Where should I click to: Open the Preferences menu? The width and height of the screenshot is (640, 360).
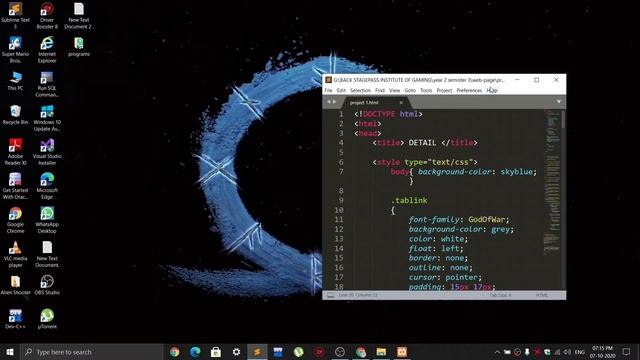point(469,90)
